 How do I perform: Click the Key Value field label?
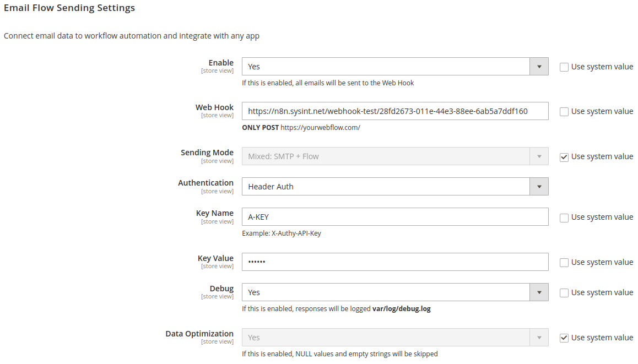[215, 258]
